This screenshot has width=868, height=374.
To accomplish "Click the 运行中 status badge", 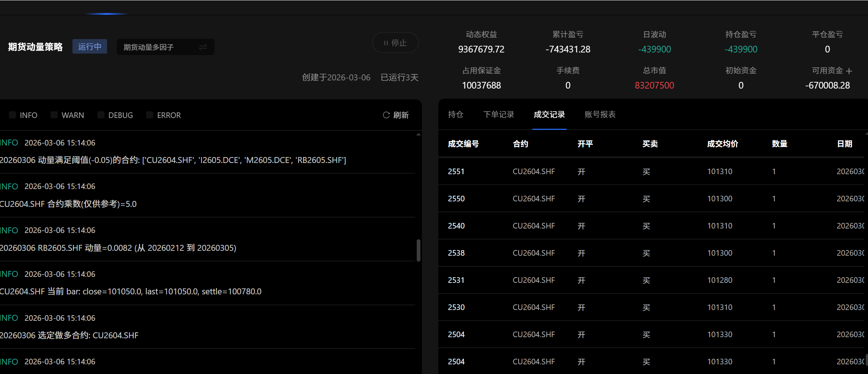I will click(x=90, y=47).
